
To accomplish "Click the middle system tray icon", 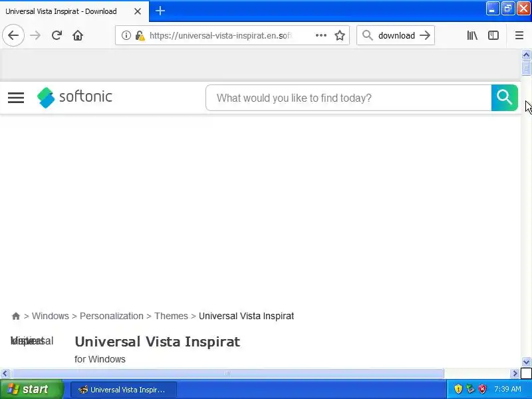I will pos(470,389).
